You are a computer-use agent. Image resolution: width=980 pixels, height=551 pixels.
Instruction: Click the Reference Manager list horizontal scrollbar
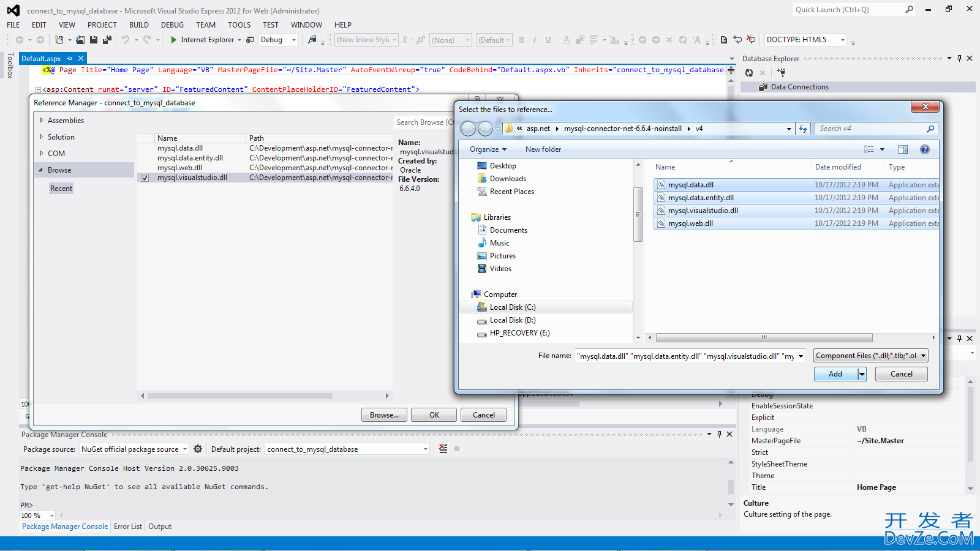[240, 395]
